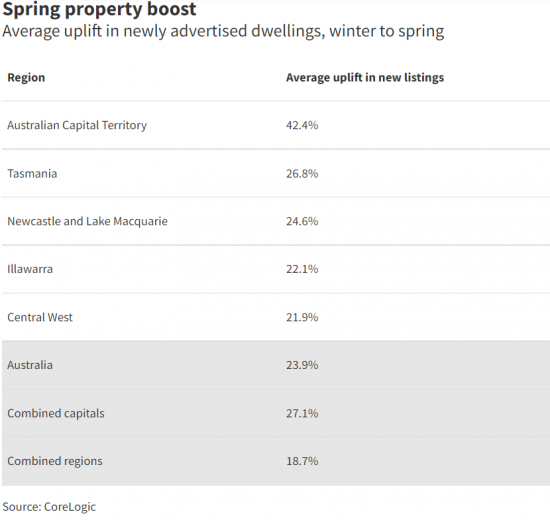Click the 18.7% value
This screenshot has height=520, width=550.
click(302, 461)
